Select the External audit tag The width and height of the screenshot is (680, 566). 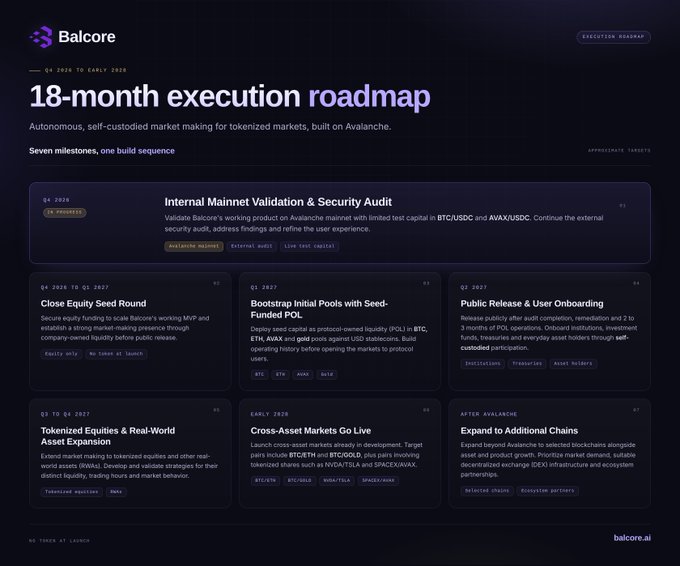coord(252,246)
